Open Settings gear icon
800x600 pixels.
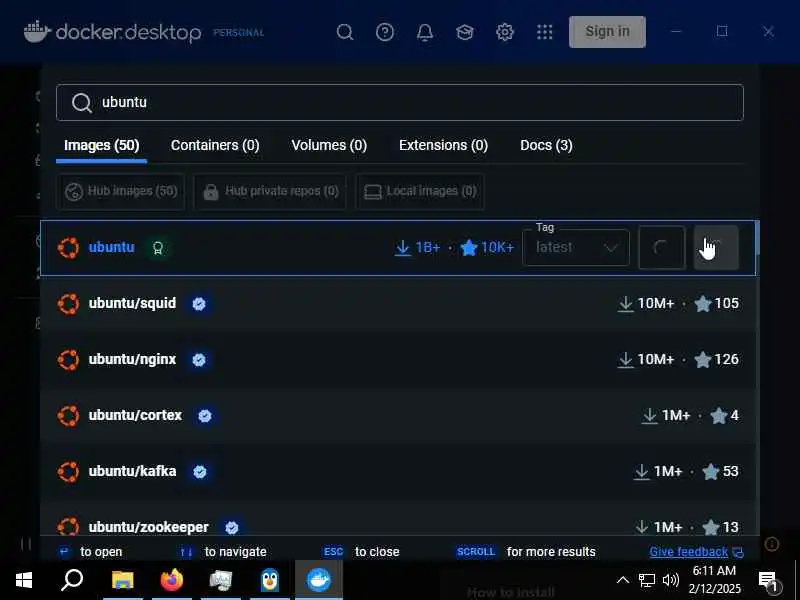[505, 32]
